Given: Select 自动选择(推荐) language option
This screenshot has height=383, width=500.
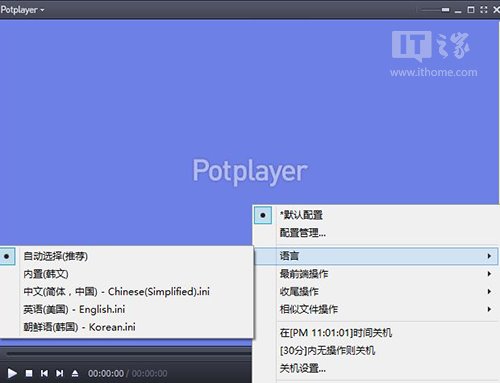Looking at the screenshot, I should (127, 256).
